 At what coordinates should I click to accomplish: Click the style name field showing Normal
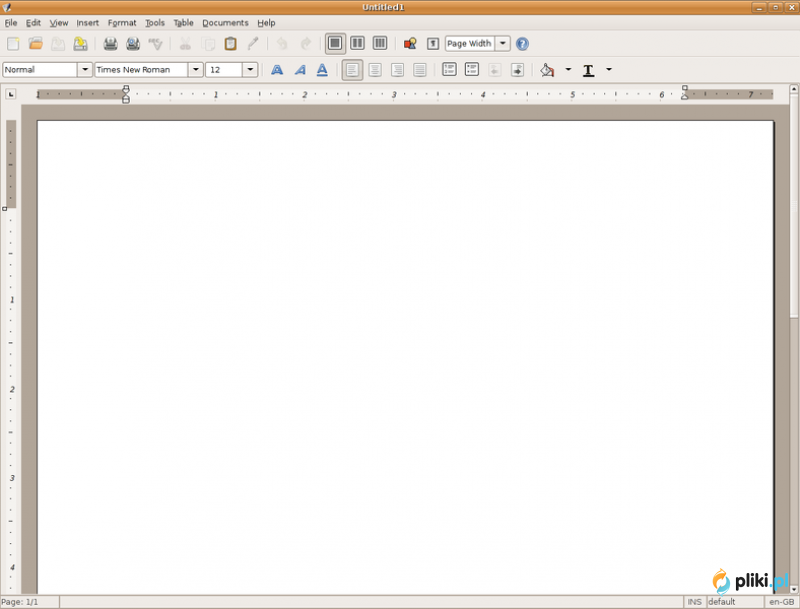pos(40,69)
